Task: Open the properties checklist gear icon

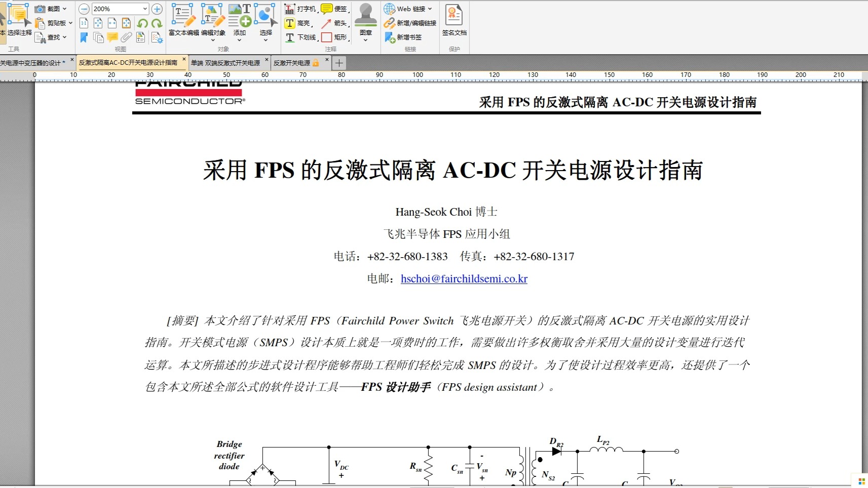Action: (157, 37)
